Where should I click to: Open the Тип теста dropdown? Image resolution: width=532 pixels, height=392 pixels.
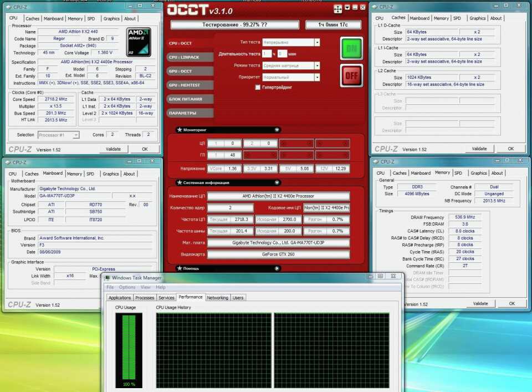(317, 43)
